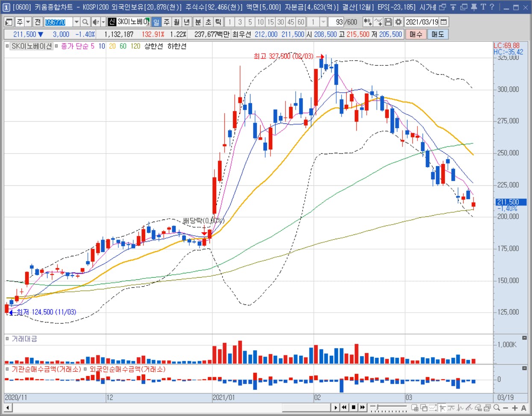Select the 월 monthly chart period
This screenshot has height=416, width=532.
(x=176, y=22)
